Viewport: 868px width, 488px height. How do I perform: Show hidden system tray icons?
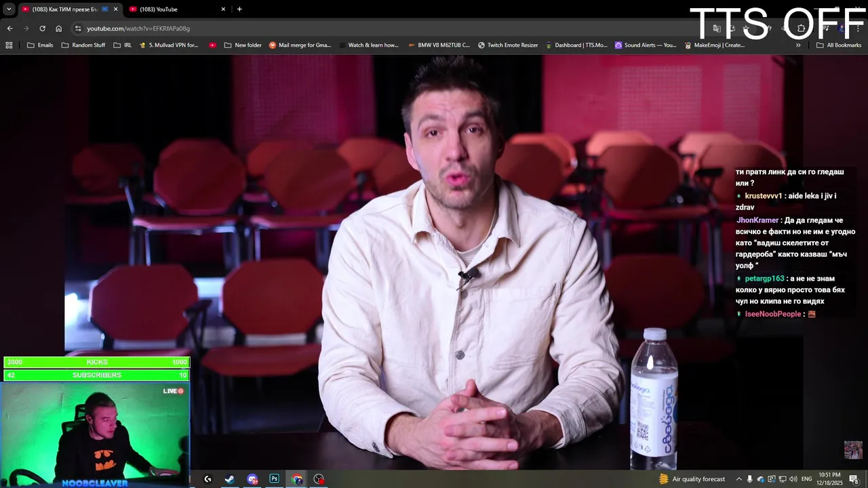tap(739, 479)
